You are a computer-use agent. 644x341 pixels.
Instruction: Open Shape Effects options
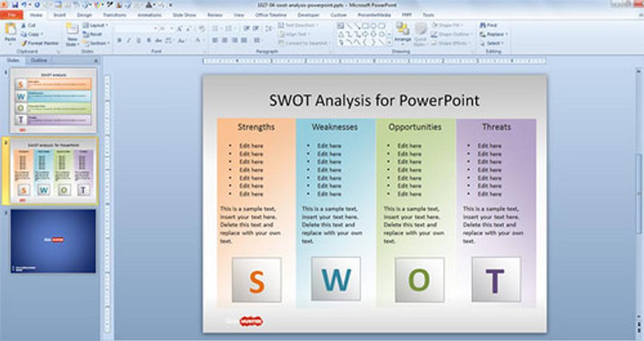click(x=450, y=43)
